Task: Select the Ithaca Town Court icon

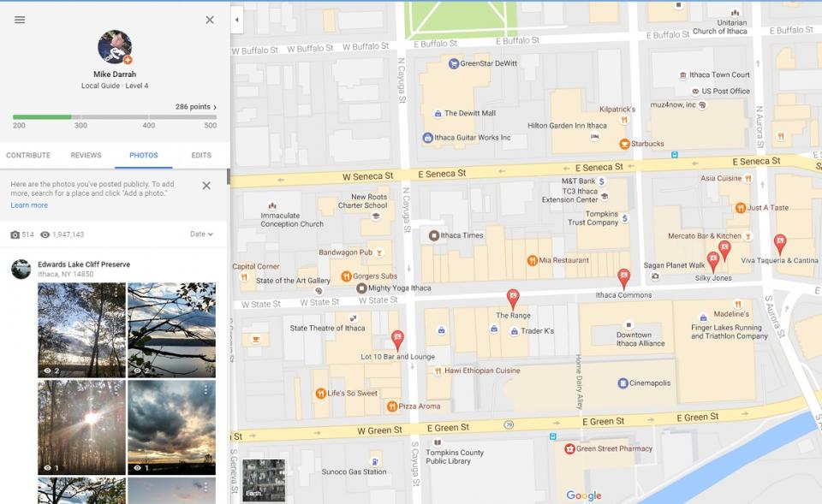Action: (x=682, y=75)
